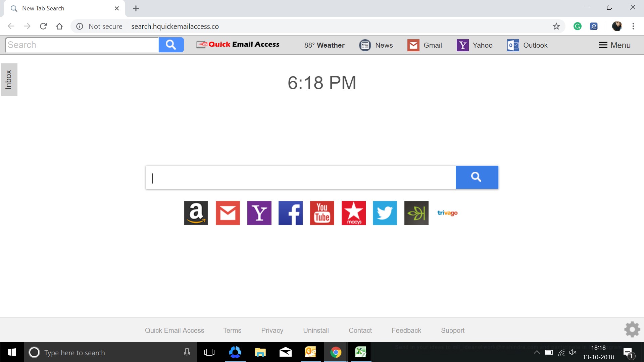Open the settings gear at bottom right
Screen dimensions: 644x362
(x=632, y=329)
